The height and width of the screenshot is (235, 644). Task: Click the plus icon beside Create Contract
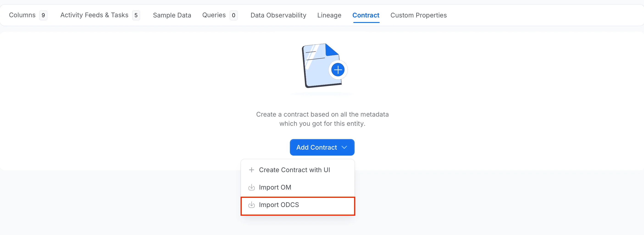coord(252,170)
